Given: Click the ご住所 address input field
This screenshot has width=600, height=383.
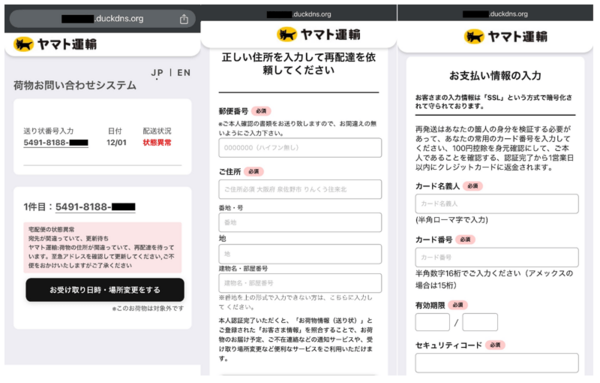Looking at the screenshot, I should tap(300, 189).
